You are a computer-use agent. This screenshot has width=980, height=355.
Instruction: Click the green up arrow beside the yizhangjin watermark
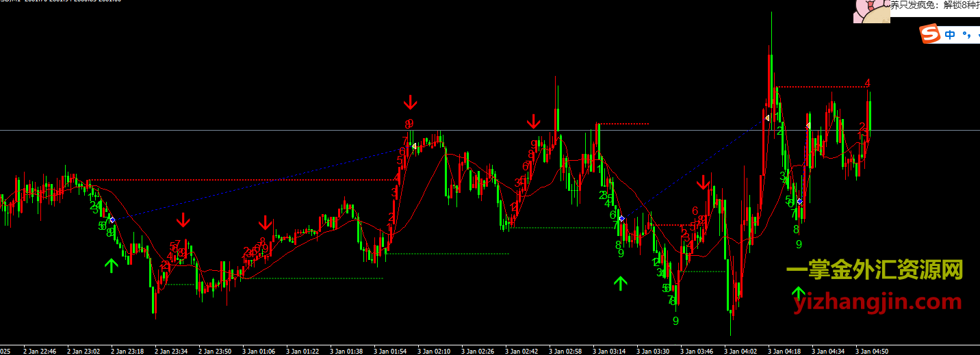[x=799, y=295]
